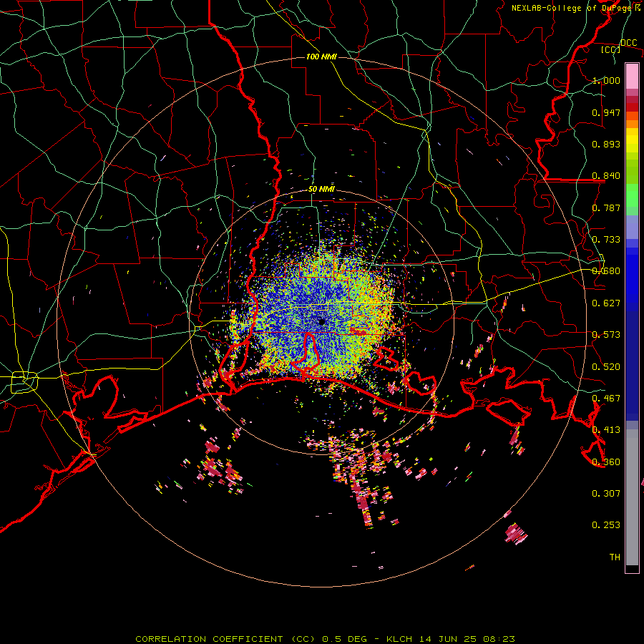Image resolution: width=644 pixels, height=644 pixels.
Task: Click the pink segment at top of color bar
Action: pos(632,77)
